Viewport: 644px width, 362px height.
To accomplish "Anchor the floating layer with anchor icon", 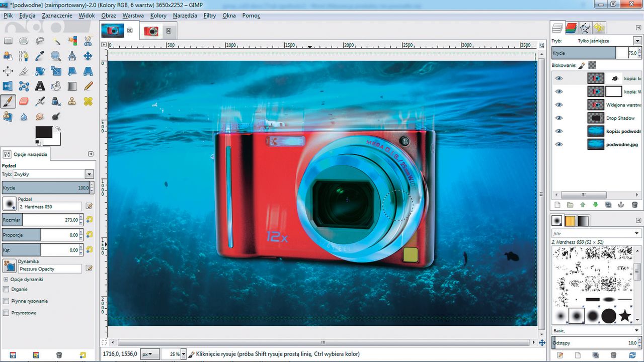I will click(621, 205).
